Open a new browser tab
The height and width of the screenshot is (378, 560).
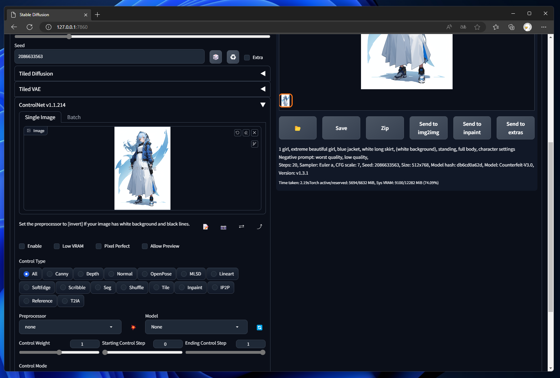click(97, 15)
